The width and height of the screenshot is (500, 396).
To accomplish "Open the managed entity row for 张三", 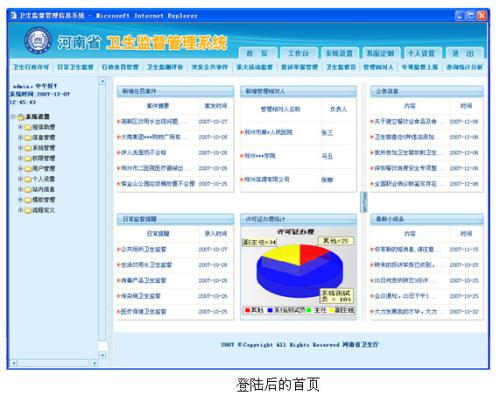I will (298, 133).
